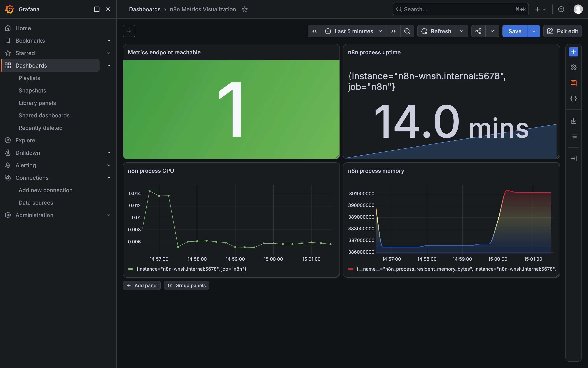Shift time range forwards
This screenshot has height=368, width=588.
[x=393, y=31]
